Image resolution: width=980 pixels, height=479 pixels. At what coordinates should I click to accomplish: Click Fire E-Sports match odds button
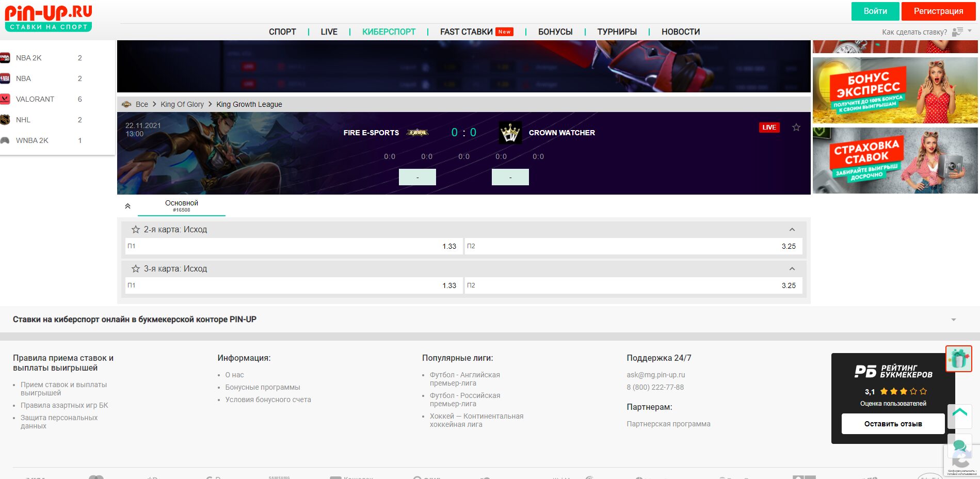[417, 177]
